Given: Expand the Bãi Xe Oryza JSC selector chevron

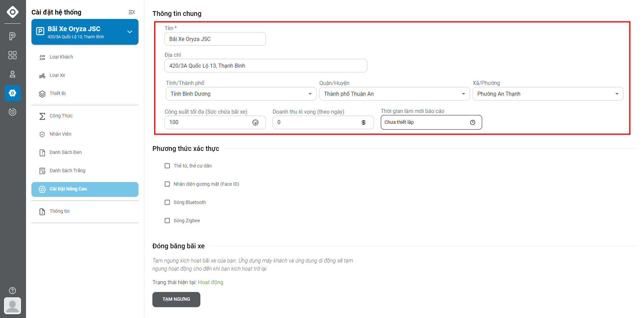Looking at the screenshot, I should [x=130, y=32].
